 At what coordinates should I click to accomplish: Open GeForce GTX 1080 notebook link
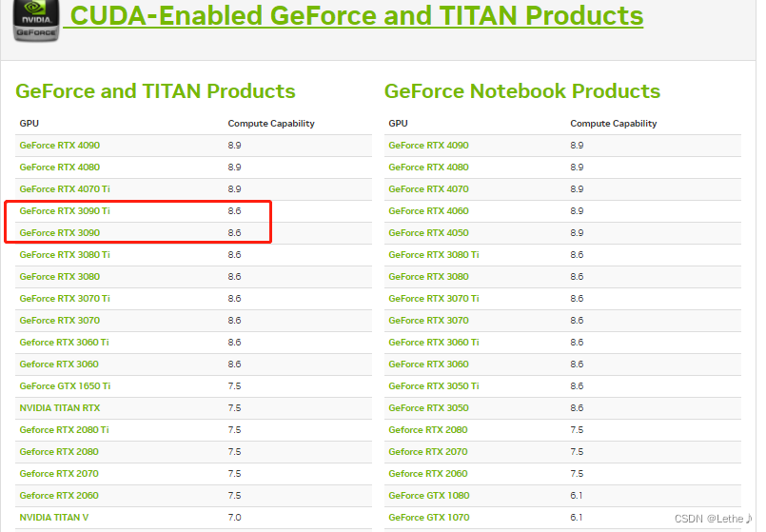(429, 496)
